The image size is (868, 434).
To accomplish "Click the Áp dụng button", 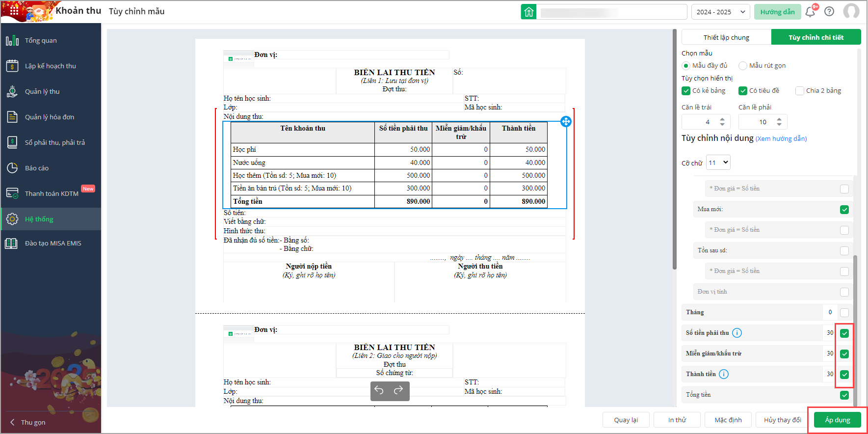I will [x=837, y=420].
